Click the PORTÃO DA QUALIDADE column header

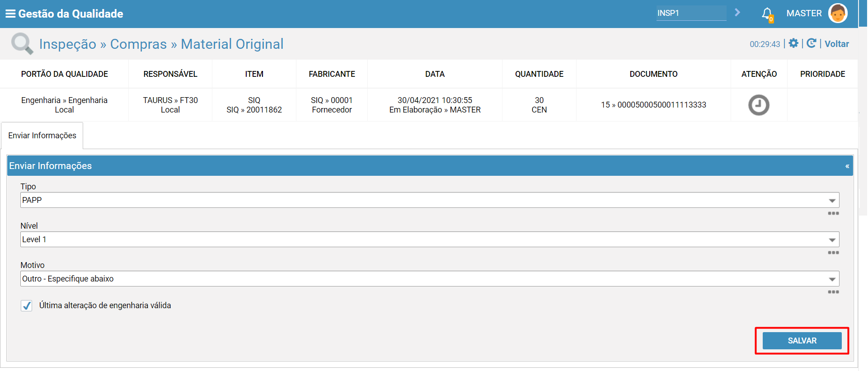(65, 74)
